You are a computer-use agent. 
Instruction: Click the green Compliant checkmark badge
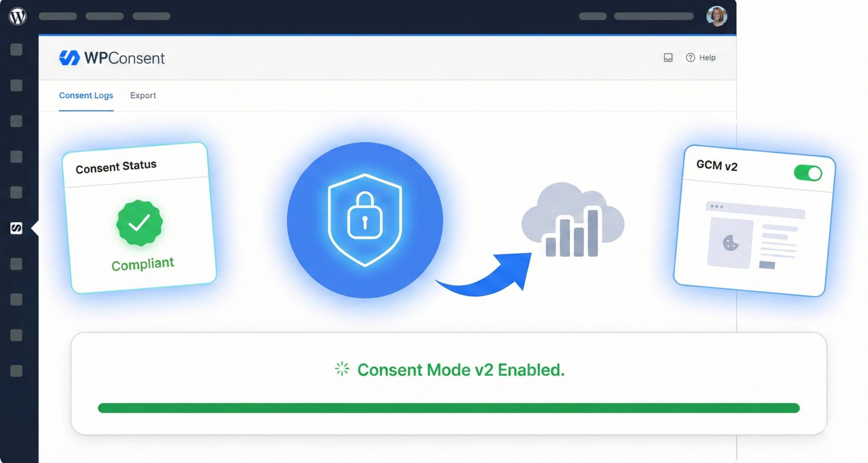coord(139,223)
